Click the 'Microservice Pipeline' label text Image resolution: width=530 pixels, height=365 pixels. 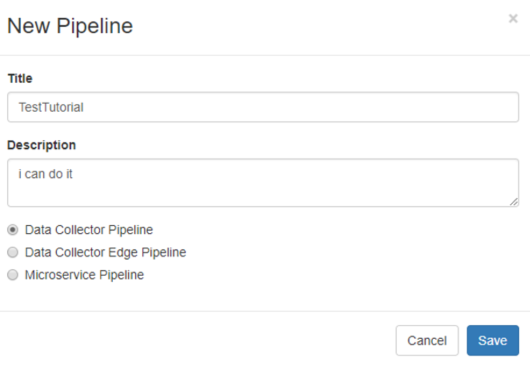(85, 275)
